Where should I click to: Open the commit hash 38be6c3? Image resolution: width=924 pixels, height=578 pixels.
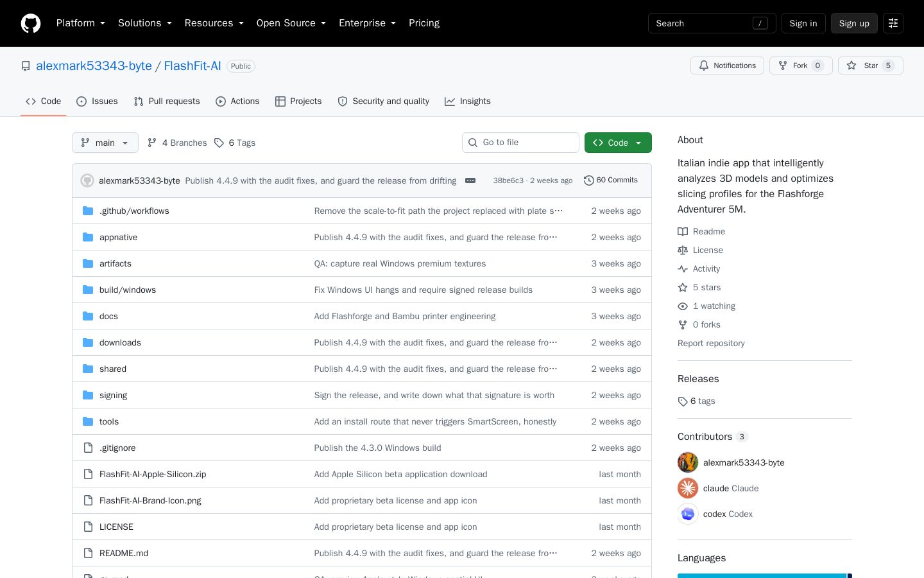508,180
